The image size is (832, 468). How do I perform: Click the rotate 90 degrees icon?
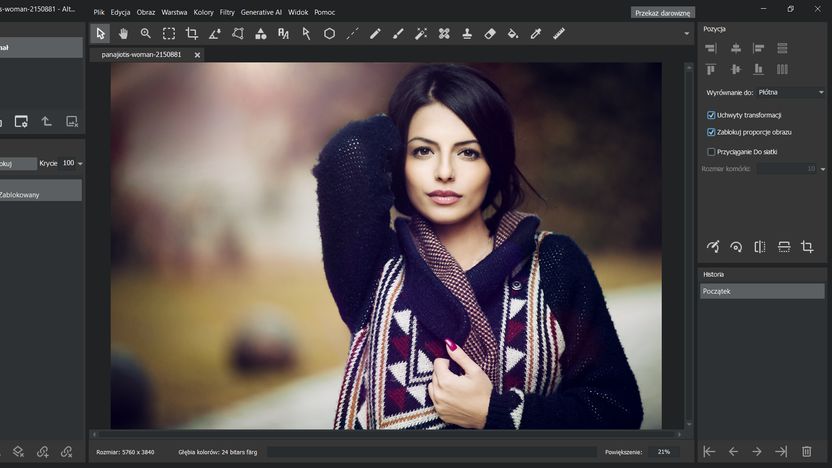pyautogui.click(x=736, y=247)
